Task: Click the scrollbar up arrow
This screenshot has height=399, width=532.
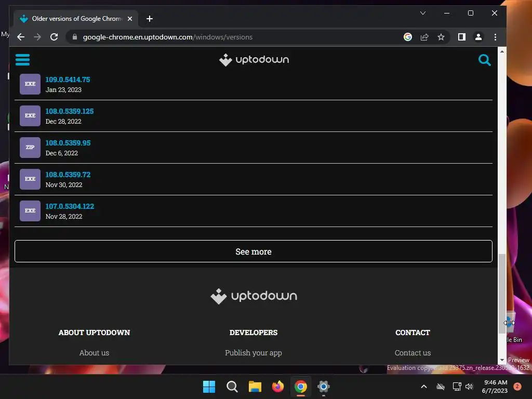Action: tap(502, 51)
